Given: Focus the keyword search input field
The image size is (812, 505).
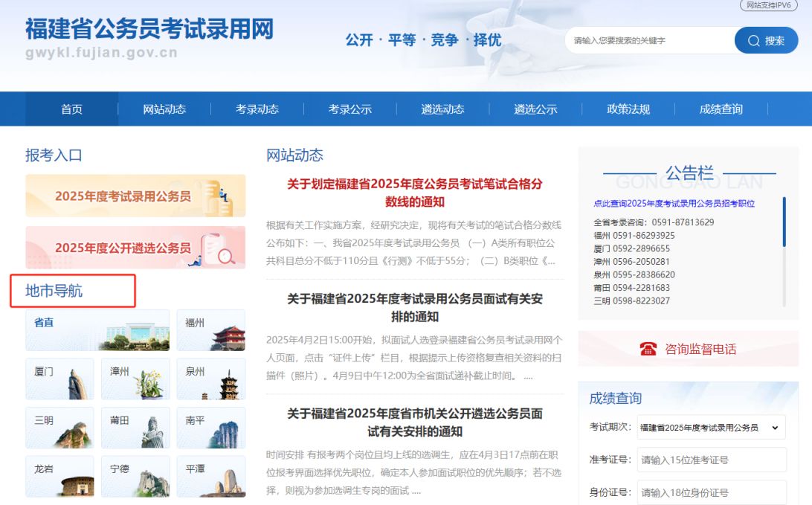Looking at the screenshot, I should (647, 40).
